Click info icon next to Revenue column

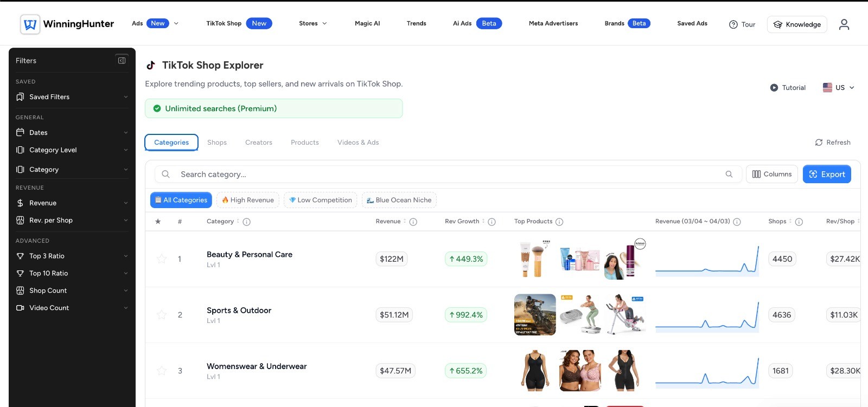tap(413, 222)
